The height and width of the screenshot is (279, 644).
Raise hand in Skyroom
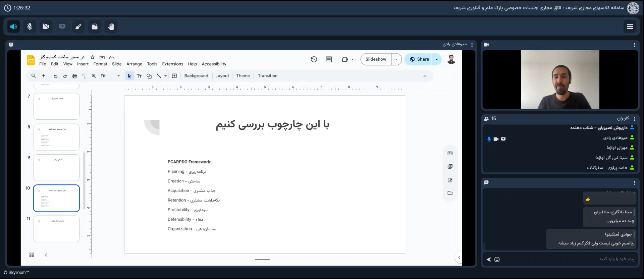pos(111,26)
